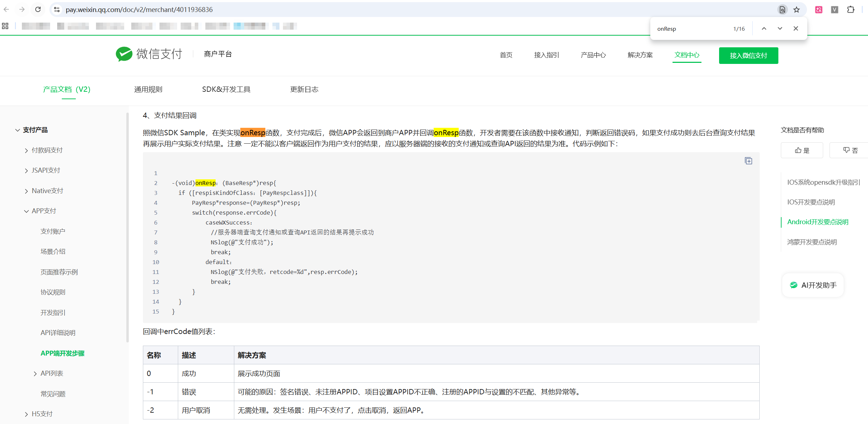Open the apps grid icon in bookmarks bar
The width and height of the screenshot is (868, 424).
click(x=5, y=26)
